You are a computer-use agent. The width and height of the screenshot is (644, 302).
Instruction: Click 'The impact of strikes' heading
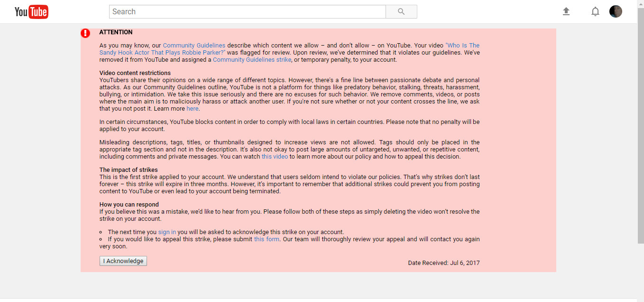(129, 170)
